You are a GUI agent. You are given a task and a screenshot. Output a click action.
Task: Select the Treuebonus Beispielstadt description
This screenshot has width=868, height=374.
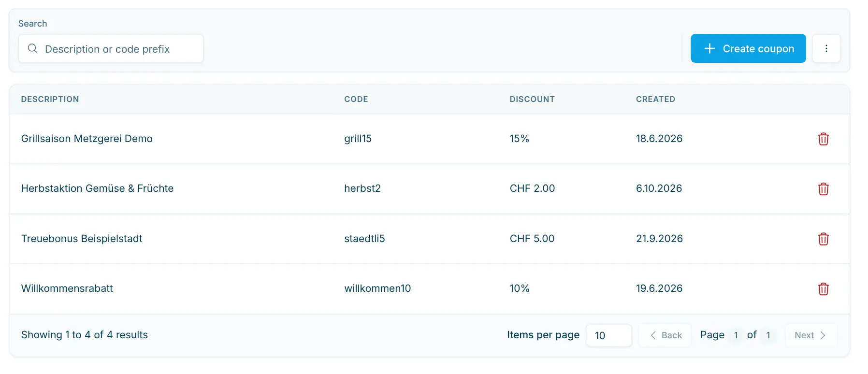(x=82, y=239)
